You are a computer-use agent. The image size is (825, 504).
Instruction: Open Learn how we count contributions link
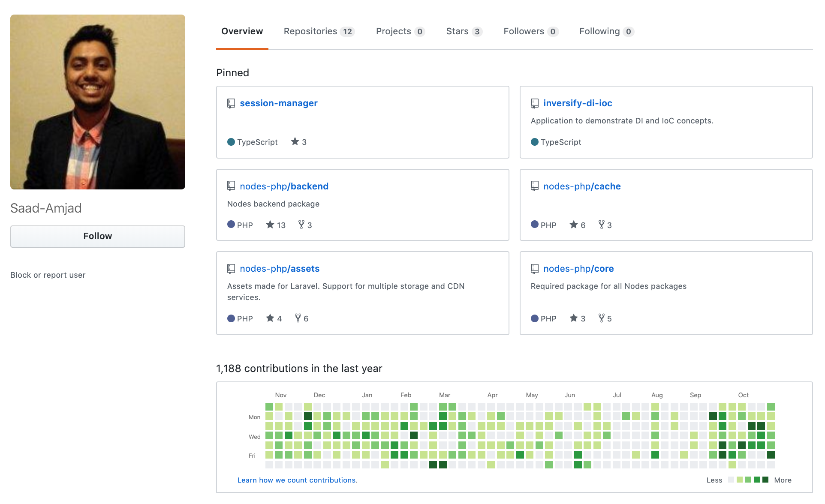point(297,480)
